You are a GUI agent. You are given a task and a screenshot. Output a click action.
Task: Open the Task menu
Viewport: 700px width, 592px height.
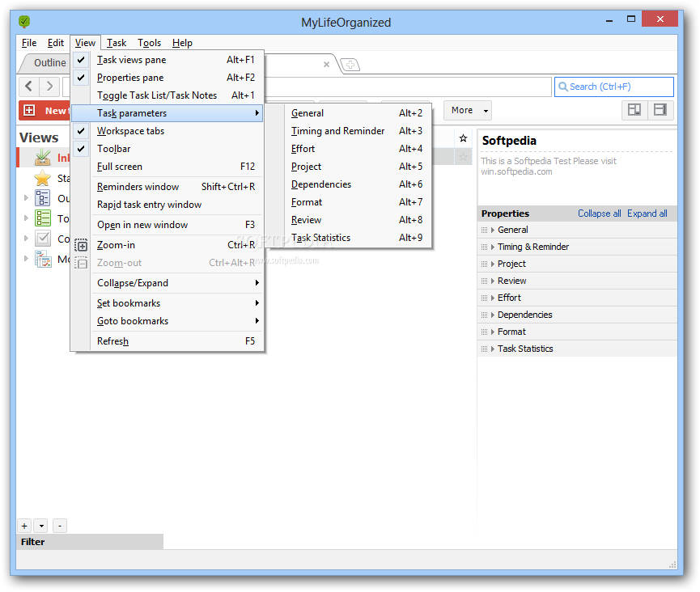pos(116,43)
